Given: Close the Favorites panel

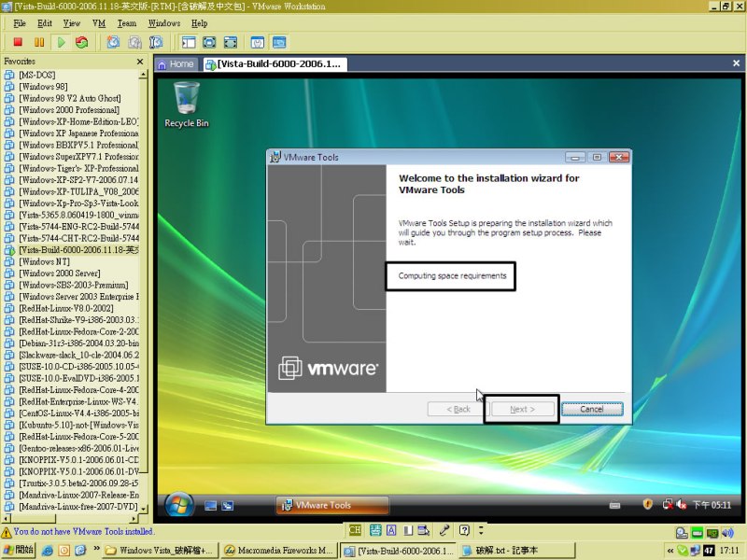Looking at the screenshot, I should 140,62.
